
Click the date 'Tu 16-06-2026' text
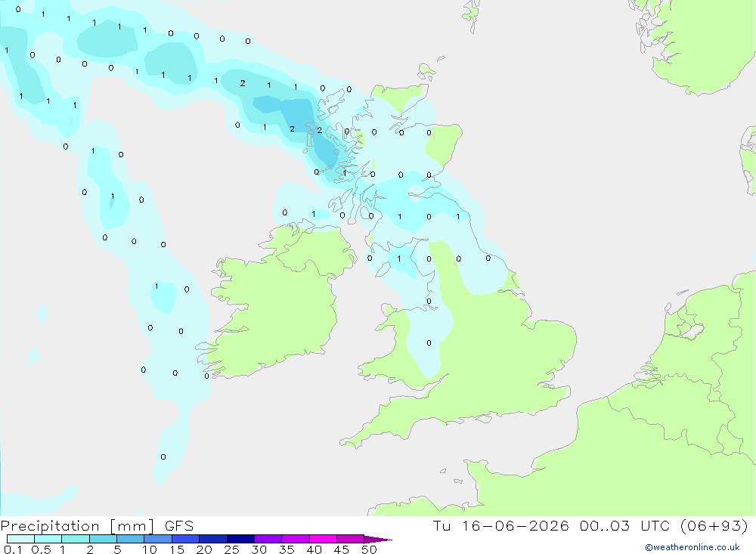(x=501, y=525)
